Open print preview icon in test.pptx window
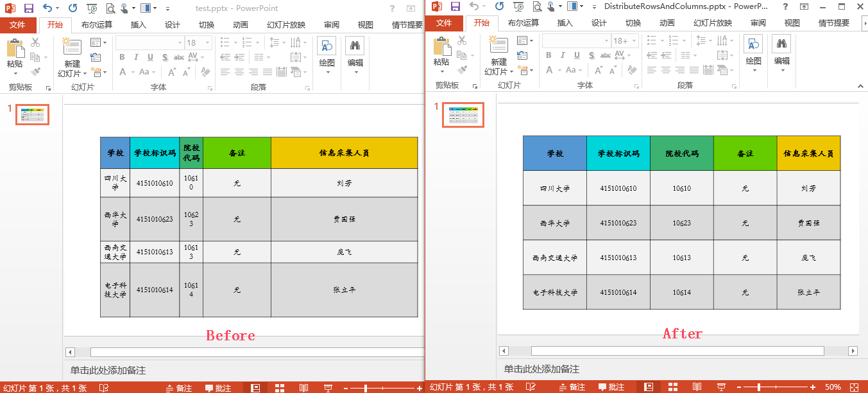Image resolution: width=868 pixels, height=393 pixels. pos(110,8)
